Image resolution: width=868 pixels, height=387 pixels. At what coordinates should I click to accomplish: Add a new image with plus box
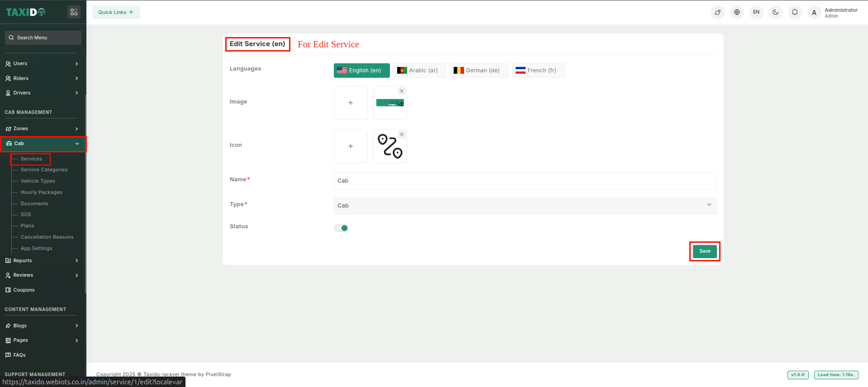click(x=351, y=103)
